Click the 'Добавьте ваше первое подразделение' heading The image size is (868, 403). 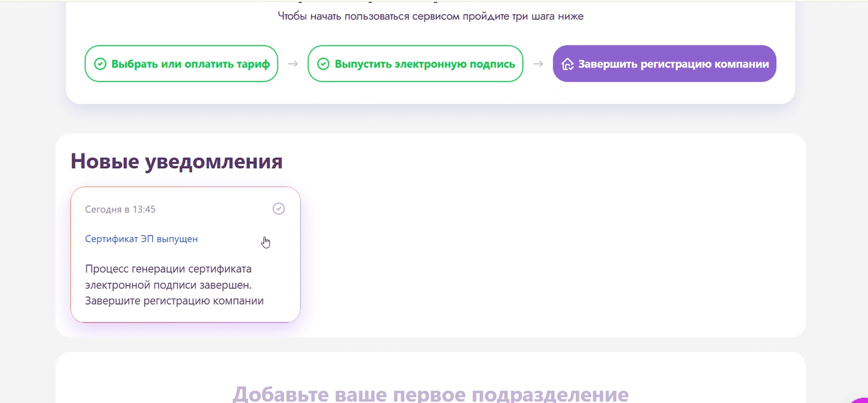point(430,394)
